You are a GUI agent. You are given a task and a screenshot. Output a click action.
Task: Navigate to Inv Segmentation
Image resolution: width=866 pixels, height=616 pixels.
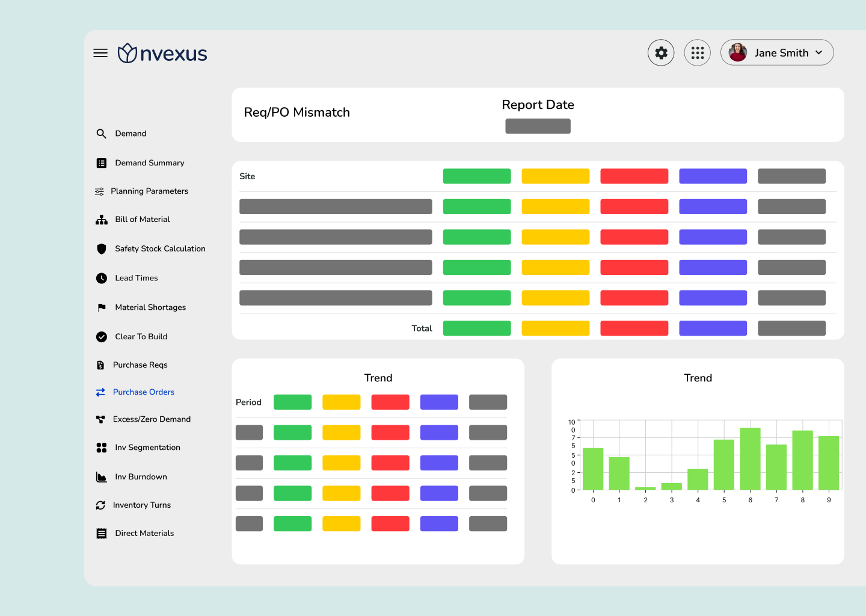tap(148, 448)
